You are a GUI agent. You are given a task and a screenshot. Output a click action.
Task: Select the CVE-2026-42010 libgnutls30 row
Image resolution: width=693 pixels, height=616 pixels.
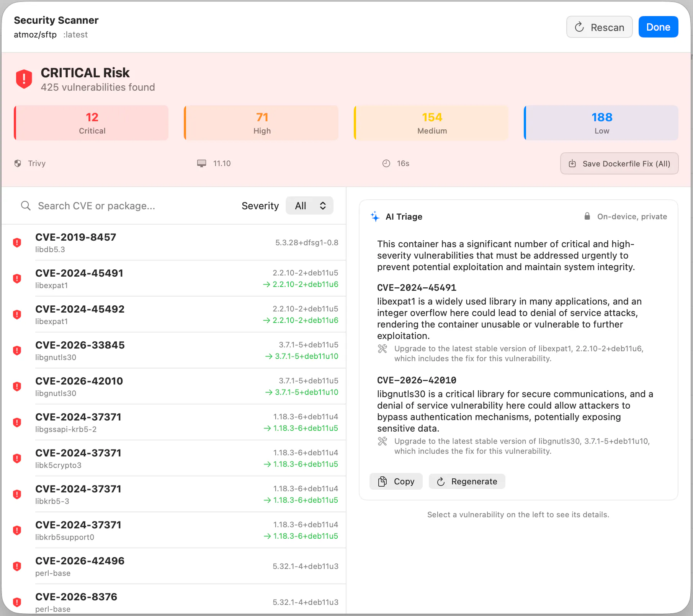(x=174, y=386)
